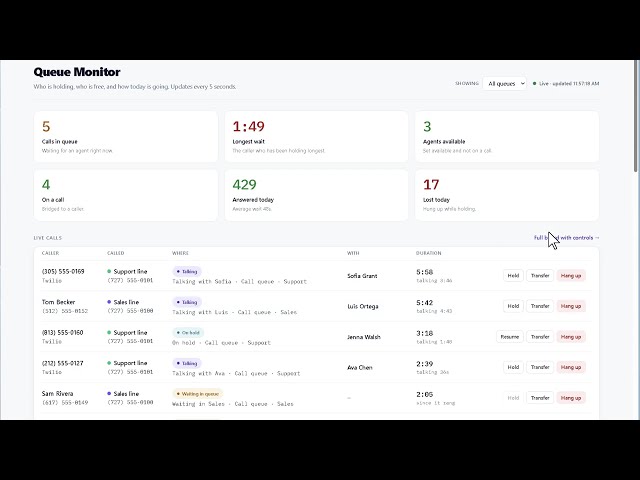Click duration 5:42 in live calls
640x480 pixels.
click(x=424, y=303)
